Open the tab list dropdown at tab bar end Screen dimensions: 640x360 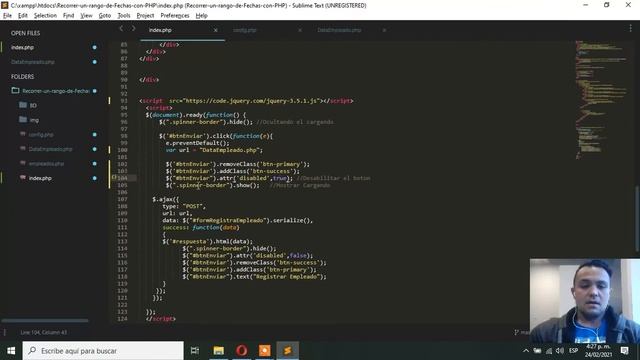(x=630, y=29)
